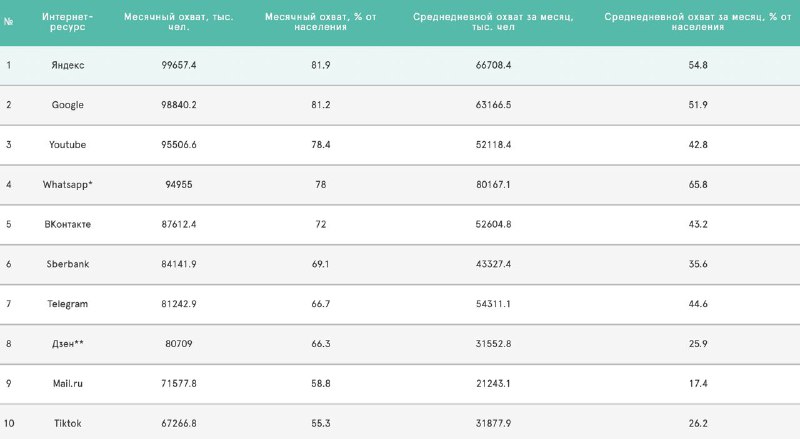The width and height of the screenshot is (800, 439).
Task: Click the daily percent 25.9
Action: pos(697,344)
